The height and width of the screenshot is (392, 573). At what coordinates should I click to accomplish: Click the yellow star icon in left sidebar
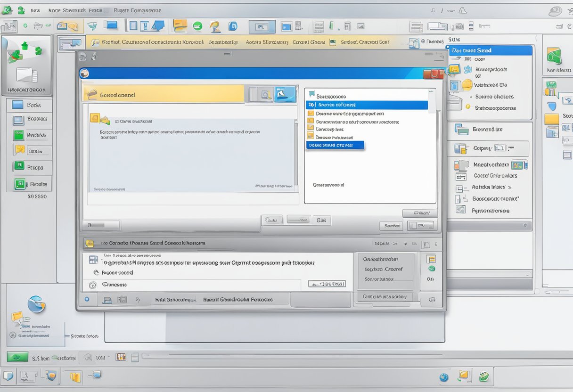(x=19, y=151)
